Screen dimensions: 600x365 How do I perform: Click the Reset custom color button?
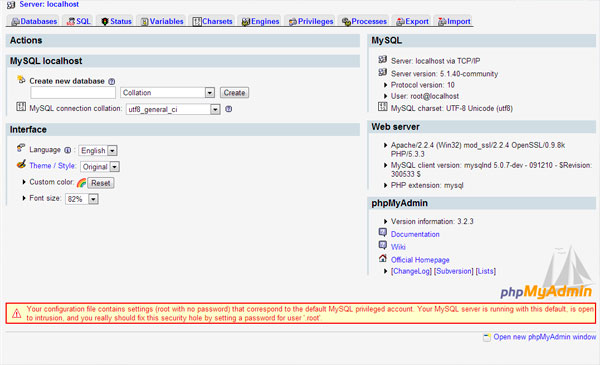[x=101, y=183]
